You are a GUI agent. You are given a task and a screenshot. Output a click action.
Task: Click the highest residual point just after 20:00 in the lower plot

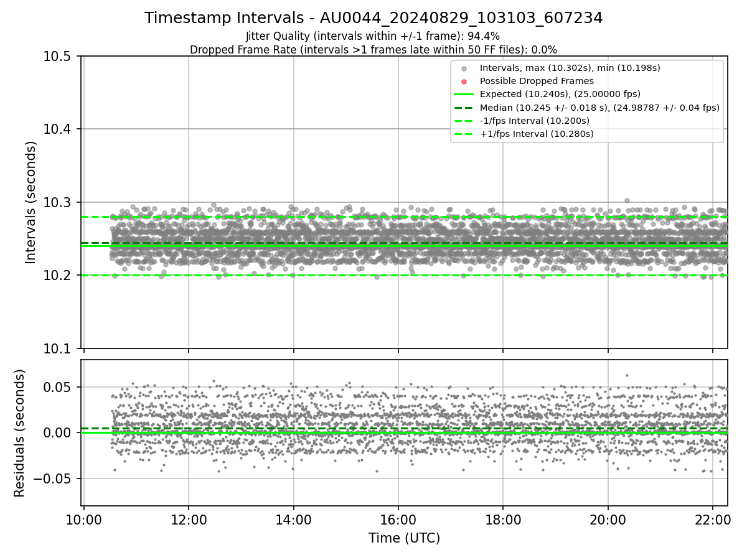point(627,375)
